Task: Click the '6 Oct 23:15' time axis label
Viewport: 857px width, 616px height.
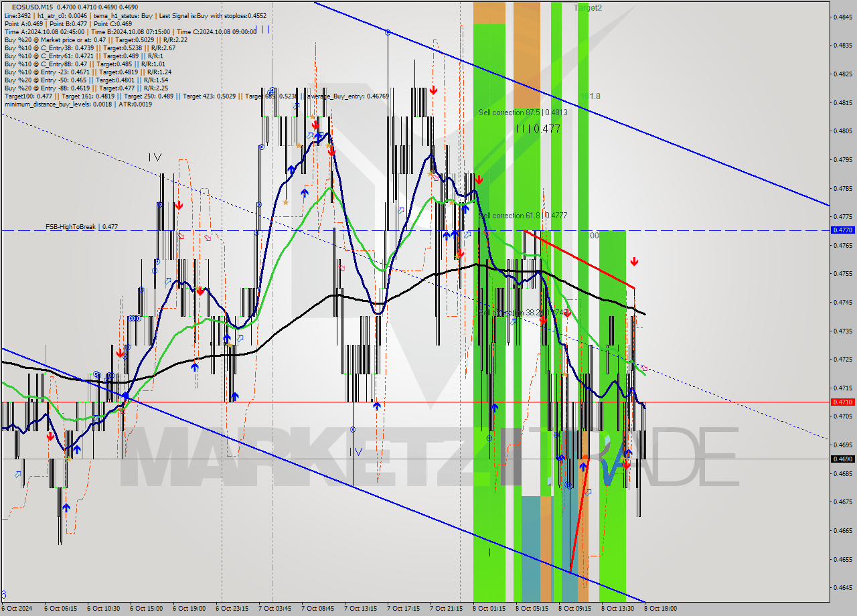Action: 232,609
